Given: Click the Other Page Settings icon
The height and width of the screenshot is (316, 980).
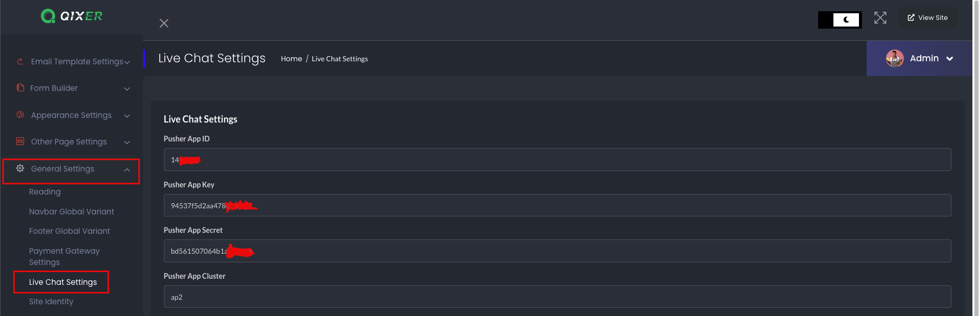Looking at the screenshot, I should point(20,141).
